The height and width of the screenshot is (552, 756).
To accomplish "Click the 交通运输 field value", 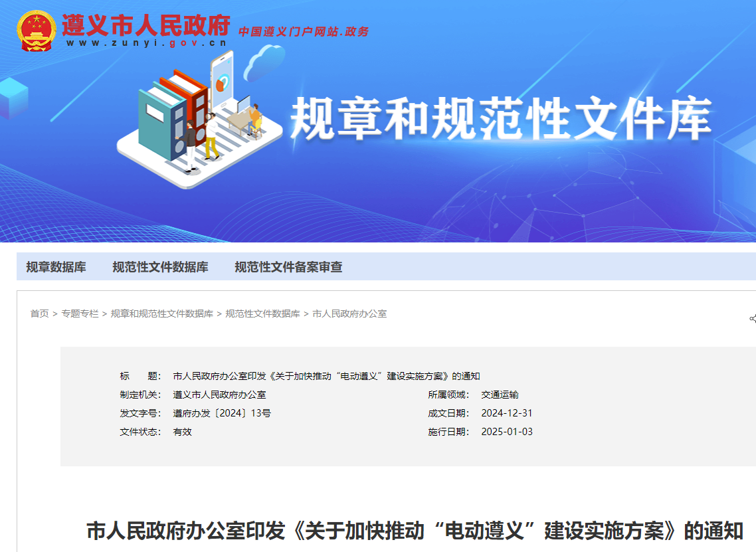I will pos(500,395).
